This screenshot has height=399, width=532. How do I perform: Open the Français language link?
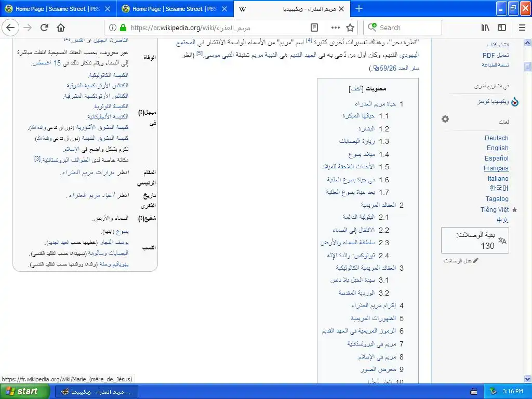(496, 168)
